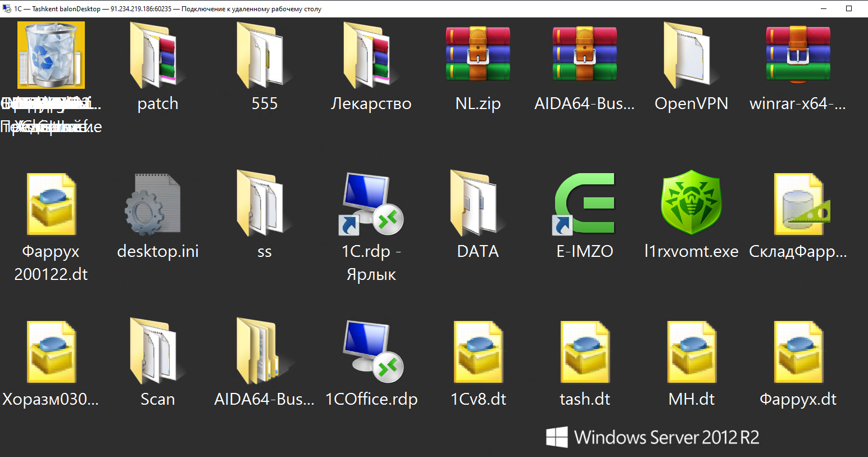Select the AIDA64-Bus archive with WinRAR icon
868x457 pixels.
[585, 55]
